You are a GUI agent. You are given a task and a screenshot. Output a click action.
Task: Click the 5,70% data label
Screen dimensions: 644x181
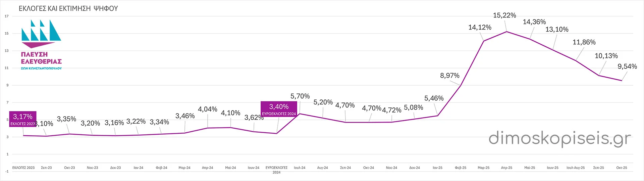click(x=300, y=96)
